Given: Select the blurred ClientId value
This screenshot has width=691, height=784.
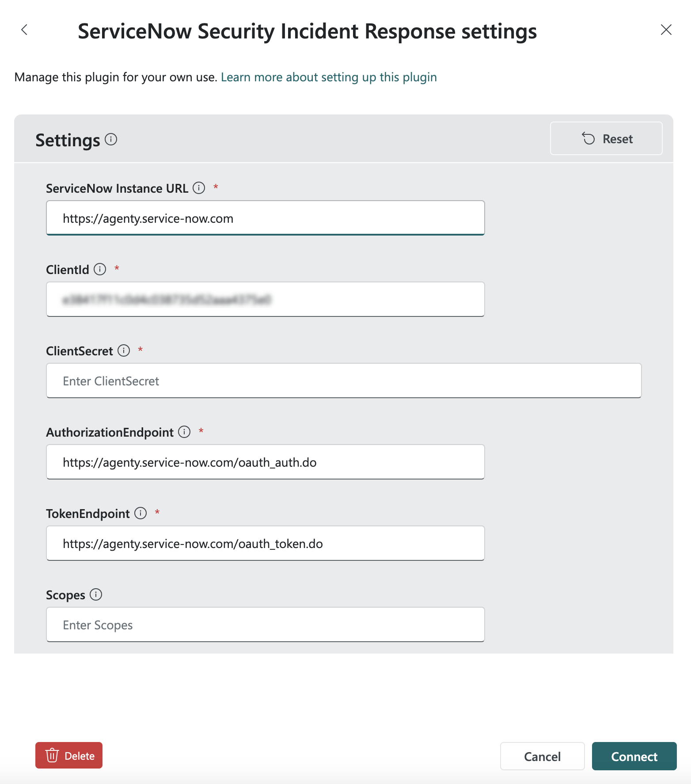Looking at the screenshot, I should point(265,299).
